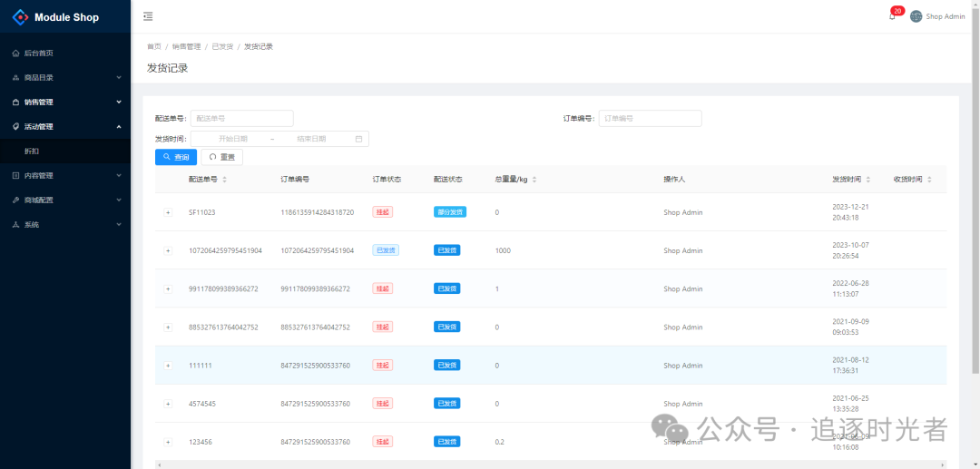Click the calendar icon in date range
980x469 pixels.
coord(358,139)
